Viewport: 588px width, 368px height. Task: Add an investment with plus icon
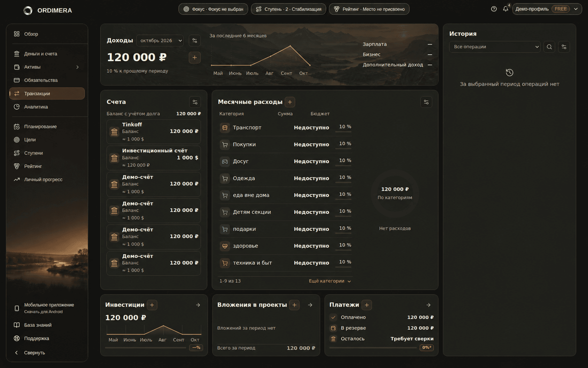[152, 305]
